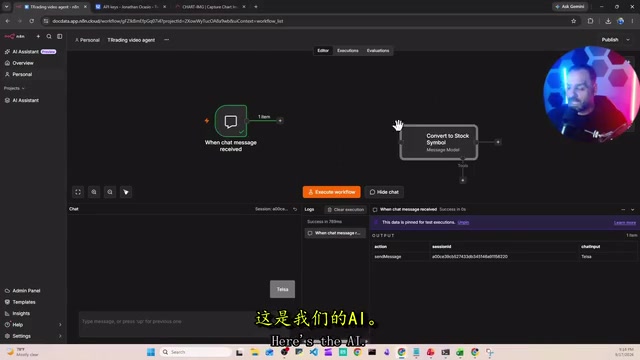
Task: Open Insights in sidebar
Action: pos(21,313)
